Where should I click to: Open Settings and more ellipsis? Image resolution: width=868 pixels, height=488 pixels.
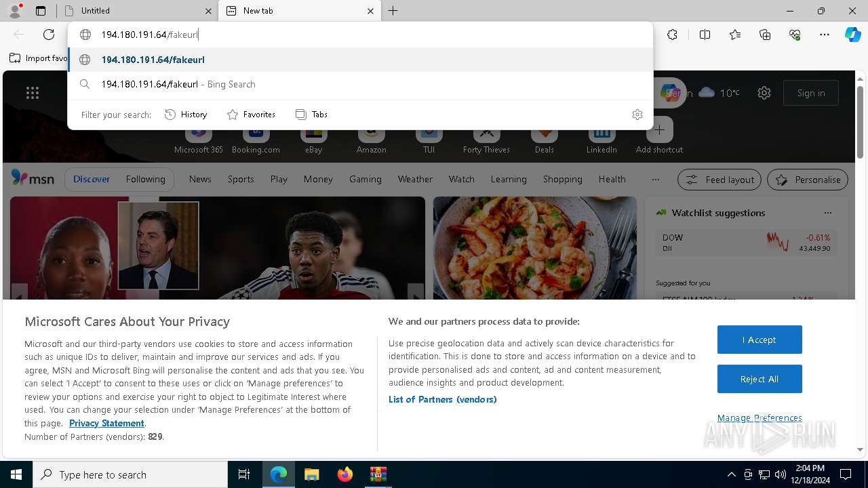point(825,35)
